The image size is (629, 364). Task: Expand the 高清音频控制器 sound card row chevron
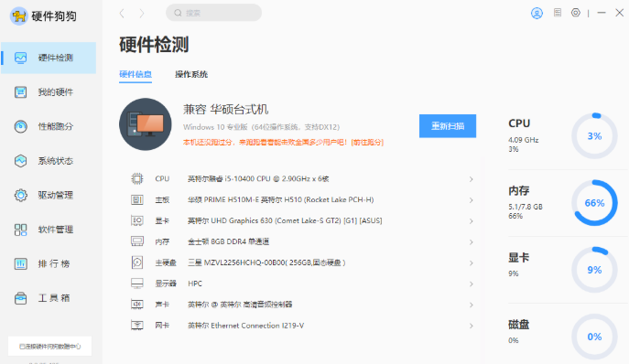tap(472, 305)
